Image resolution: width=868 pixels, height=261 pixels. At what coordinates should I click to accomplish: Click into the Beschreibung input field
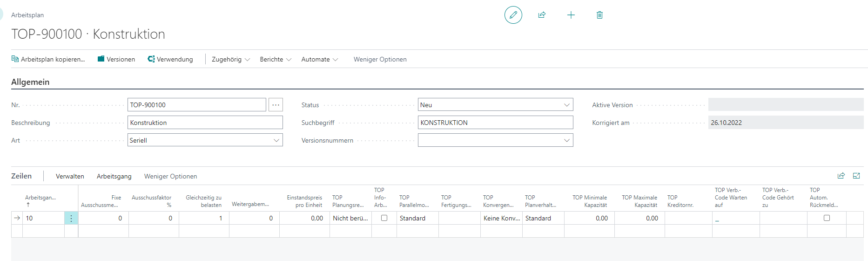click(205, 123)
